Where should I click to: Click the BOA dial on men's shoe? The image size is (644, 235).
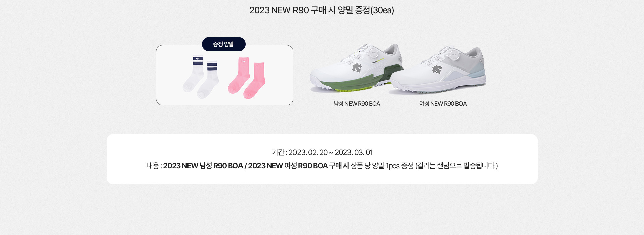[x=373, y=53]
